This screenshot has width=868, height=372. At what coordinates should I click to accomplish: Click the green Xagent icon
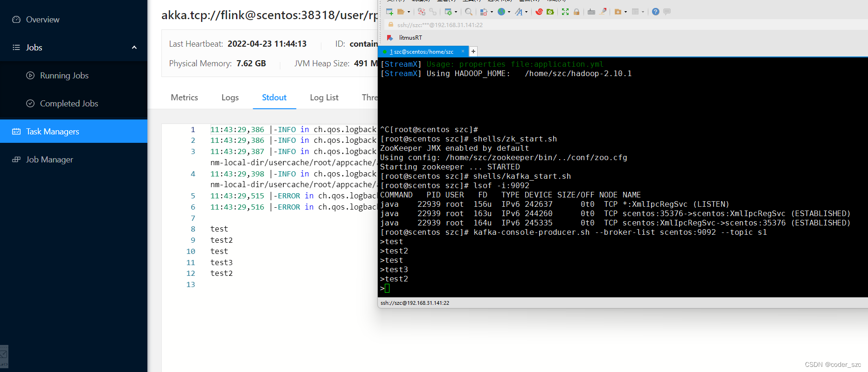550,12
